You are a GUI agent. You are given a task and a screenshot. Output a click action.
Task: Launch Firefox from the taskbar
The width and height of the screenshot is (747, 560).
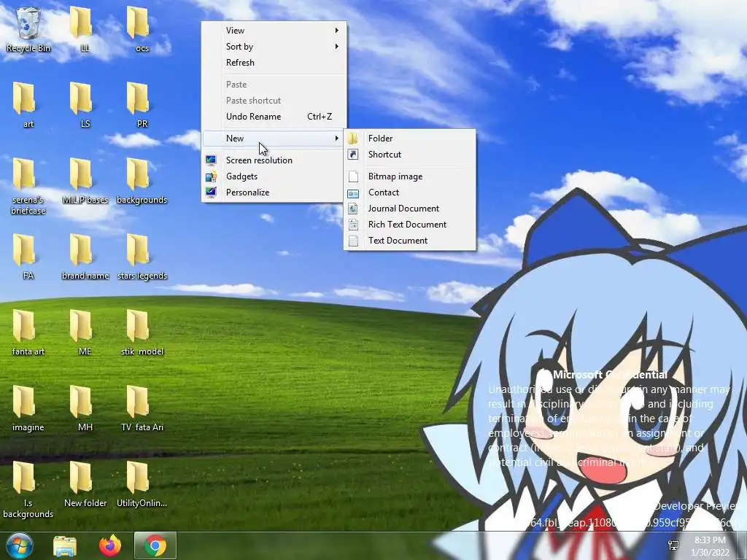tap(110, 545)
